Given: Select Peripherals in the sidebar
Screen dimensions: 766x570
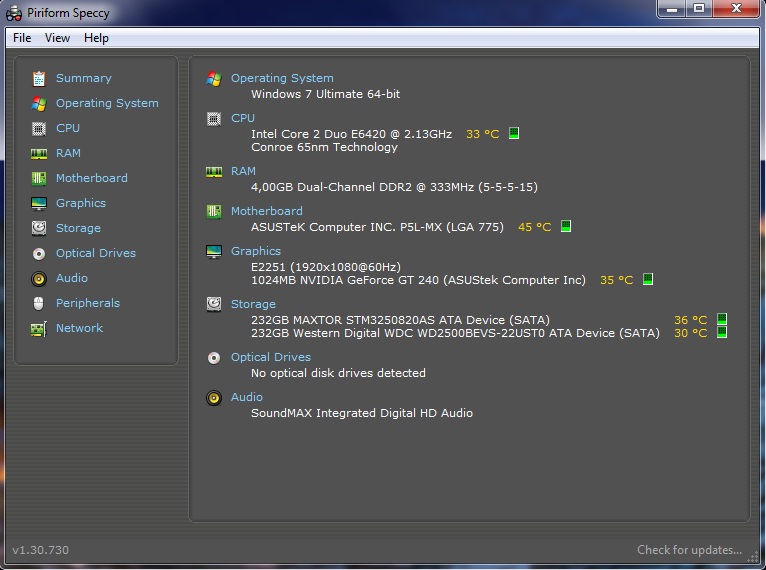Looking at the screenshot, I should (x=88, y=303).
